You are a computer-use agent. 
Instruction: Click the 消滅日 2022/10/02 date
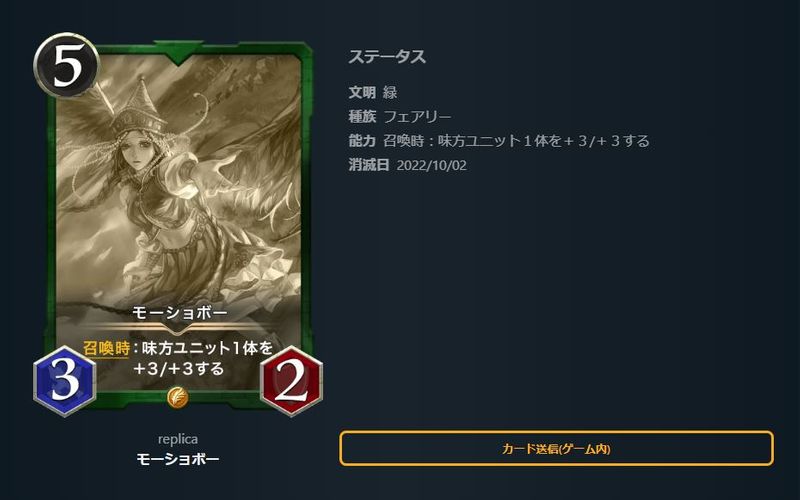[x=408, y=165]
